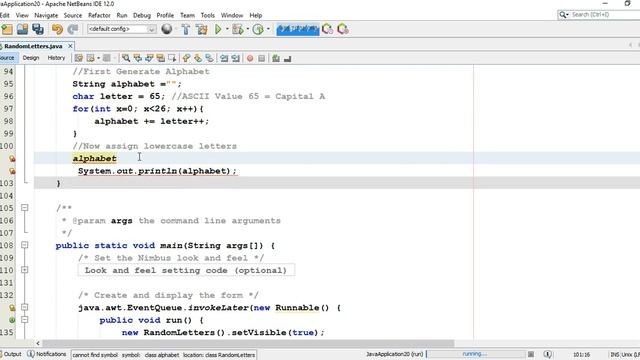Click the globe browser icon
This screenshot has height=360, width=640.
point(167,29)
